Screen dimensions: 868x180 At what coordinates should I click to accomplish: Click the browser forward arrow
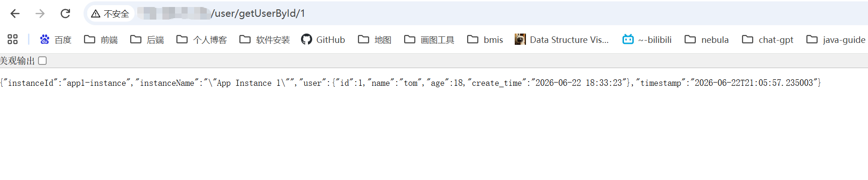pos(40,14)
